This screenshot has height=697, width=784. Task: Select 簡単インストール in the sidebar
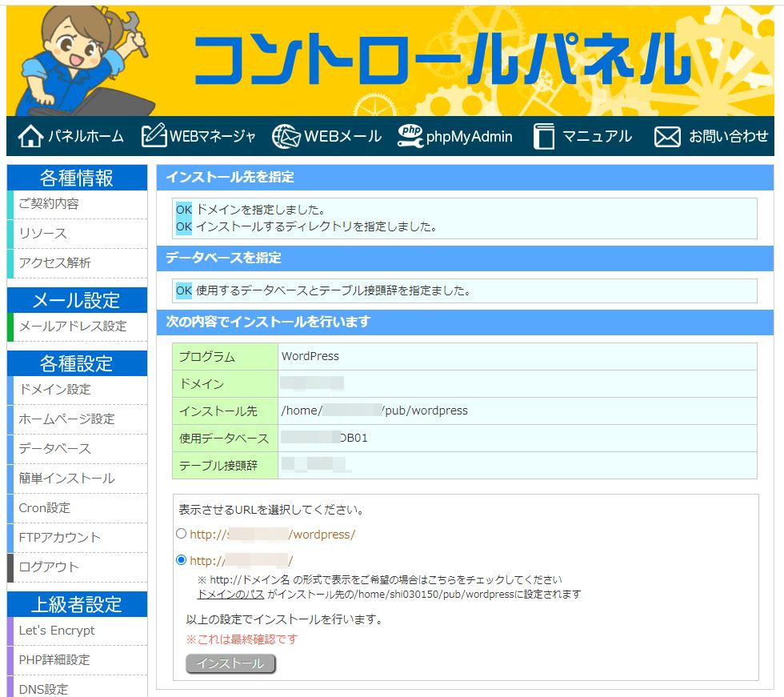66,479
